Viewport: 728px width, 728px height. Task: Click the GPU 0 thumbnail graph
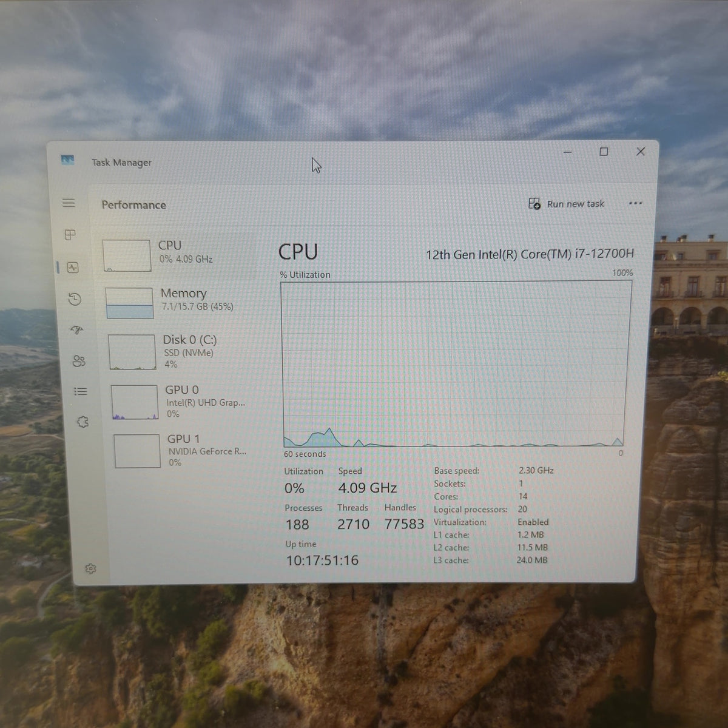pyautogui.click(x=135, y=402)
